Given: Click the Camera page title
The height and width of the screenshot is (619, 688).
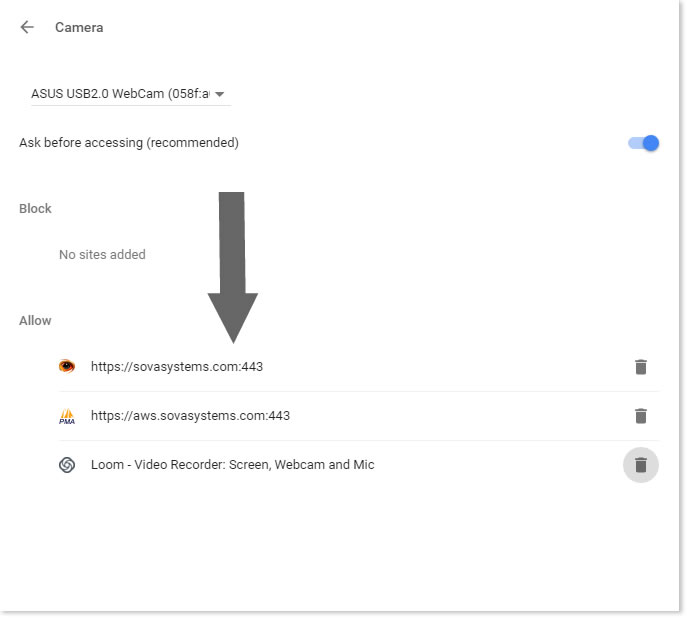Looking at the screenshot, I should click(79, 27).
